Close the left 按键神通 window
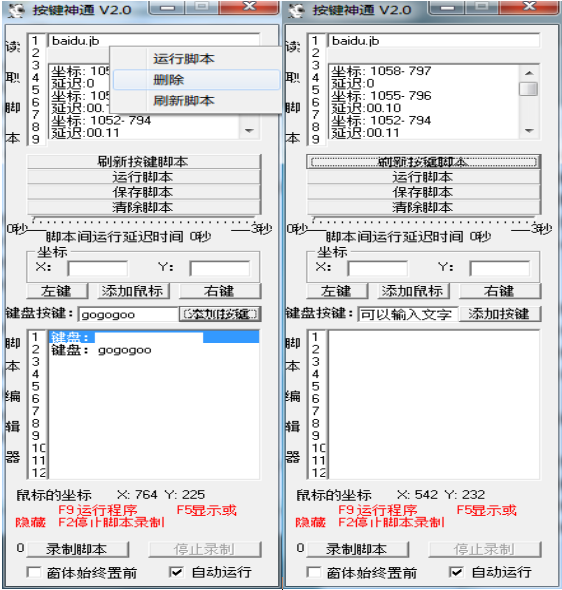Screen dimensions: 562x590 pyautogui.click(x=249, y=7)
